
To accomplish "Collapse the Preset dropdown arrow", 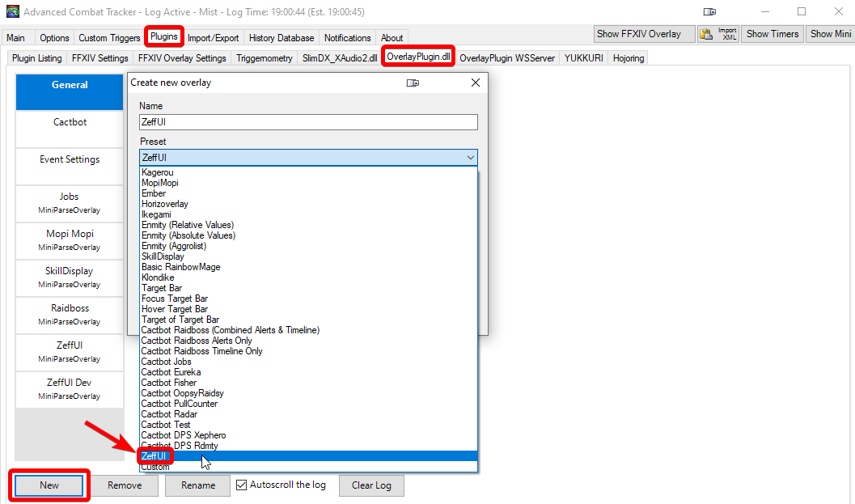I will (471, 158).
